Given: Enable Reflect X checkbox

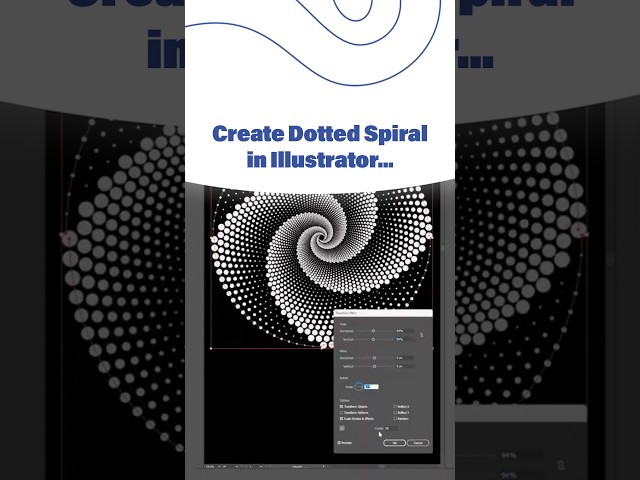Looking at the screenshot, I should point(395,407).
